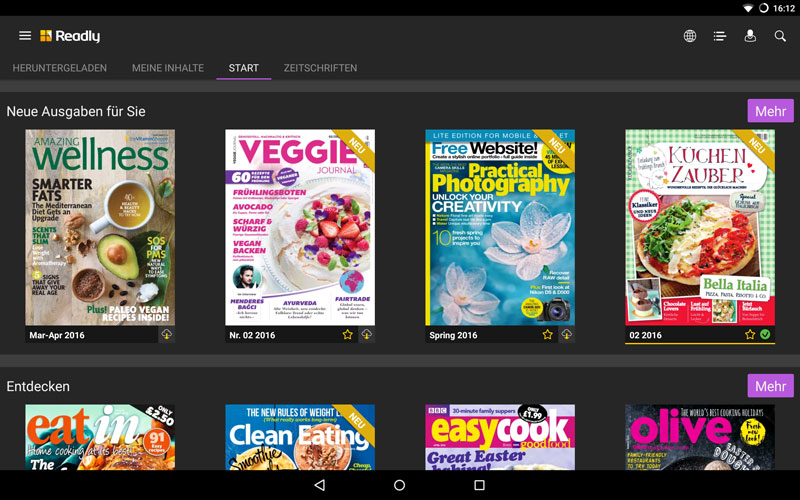Screen dimensions: 800x500
Task: Click the 'Nr. 02 2016' issue label
Action: click(252, 335)
